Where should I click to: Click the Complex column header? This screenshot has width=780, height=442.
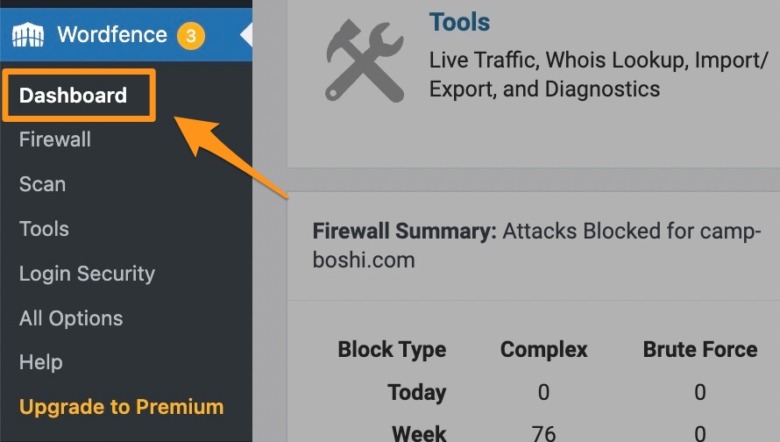click(544, 350)
